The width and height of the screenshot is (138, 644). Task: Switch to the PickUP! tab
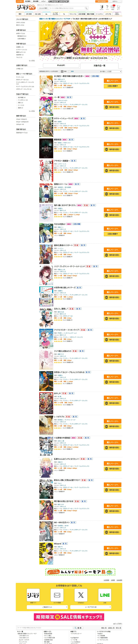click(61, 65)
